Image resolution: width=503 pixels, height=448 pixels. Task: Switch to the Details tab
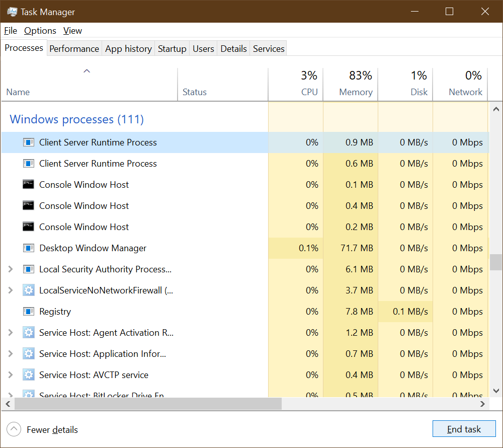[233, 49]
